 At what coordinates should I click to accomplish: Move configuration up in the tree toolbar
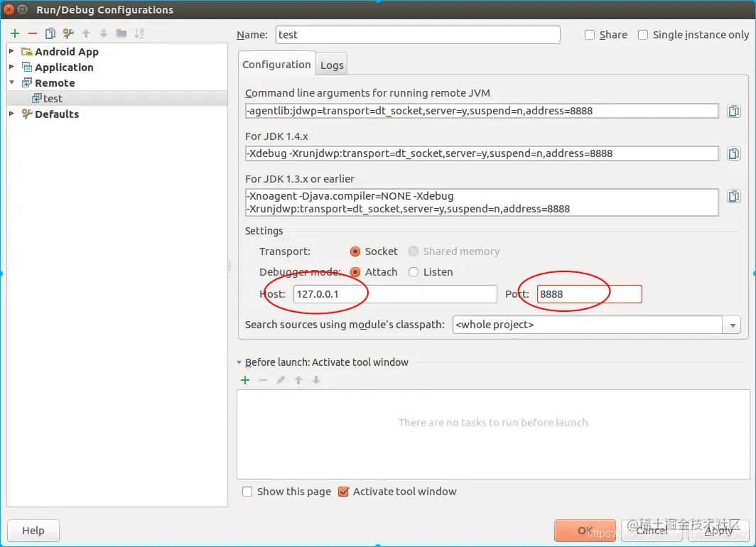click(x=86, y=33)
